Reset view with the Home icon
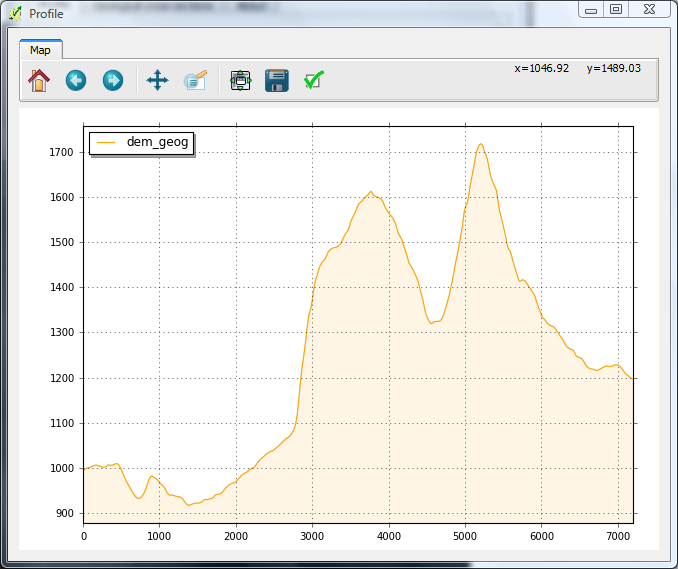 point(39,80)
